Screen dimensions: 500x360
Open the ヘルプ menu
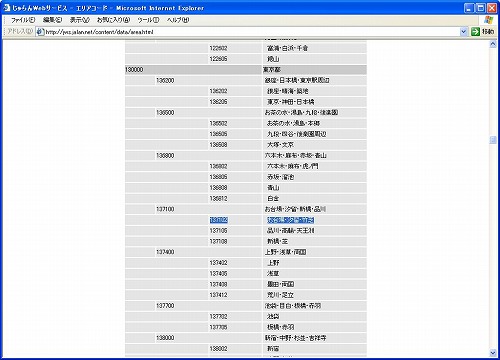(x=178, y=20)
